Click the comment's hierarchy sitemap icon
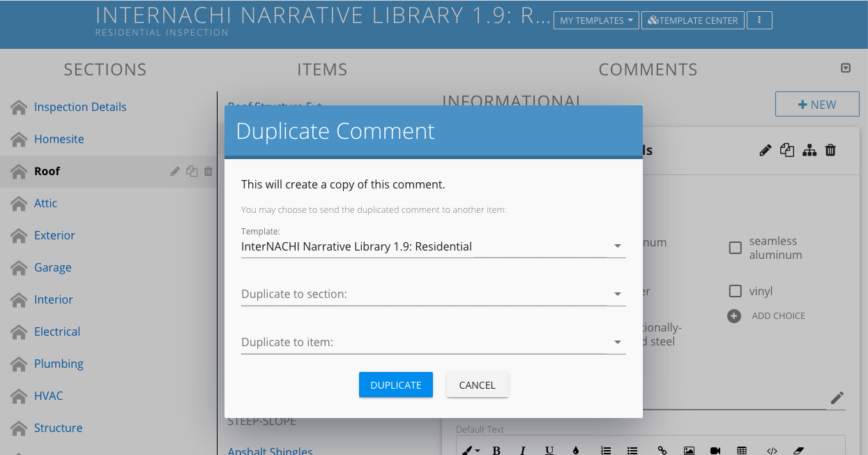This screenshot has height=455, width=868. coord(809,150)
